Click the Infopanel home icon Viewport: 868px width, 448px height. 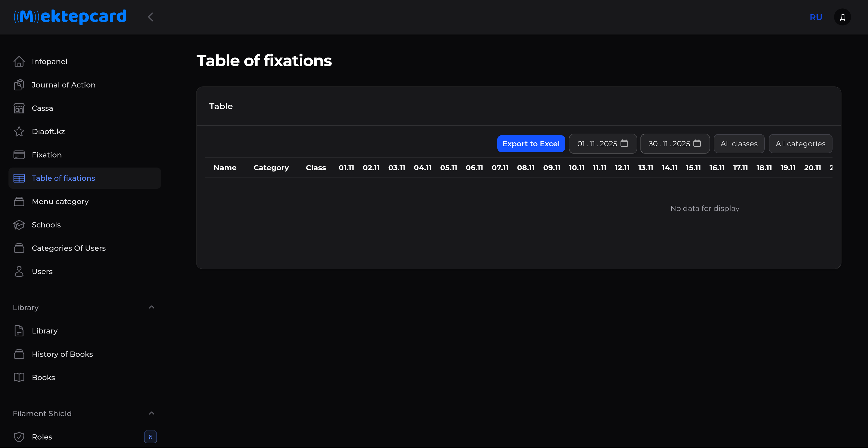19,61
